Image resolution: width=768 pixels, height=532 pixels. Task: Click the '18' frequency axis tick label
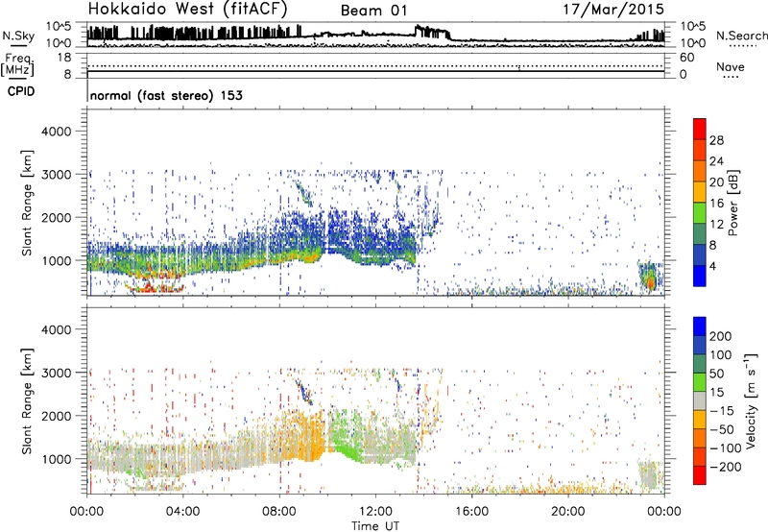pos(63,58)
